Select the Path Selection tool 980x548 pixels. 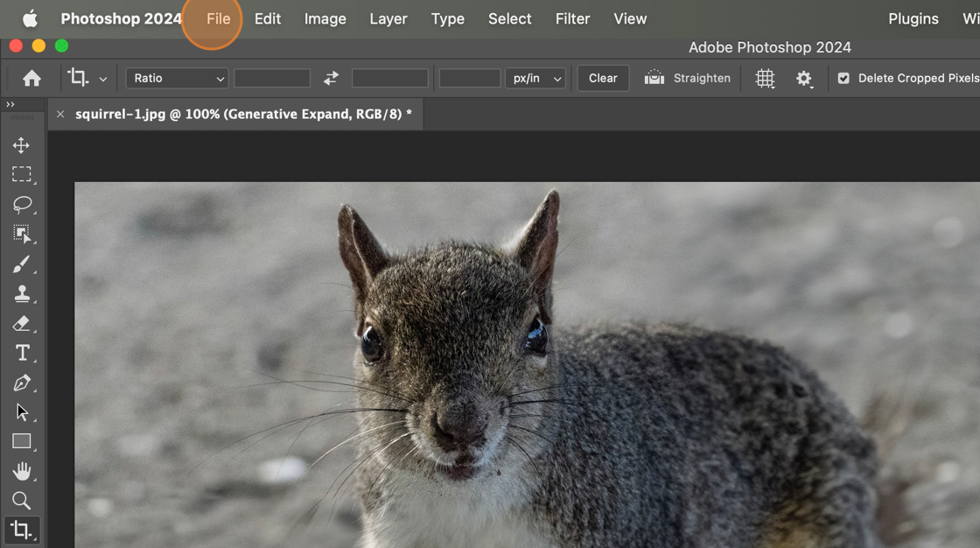tap(21, 412)
